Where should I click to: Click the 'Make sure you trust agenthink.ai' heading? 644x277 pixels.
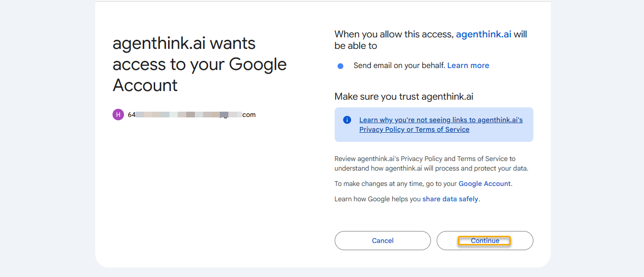[404, 96]
